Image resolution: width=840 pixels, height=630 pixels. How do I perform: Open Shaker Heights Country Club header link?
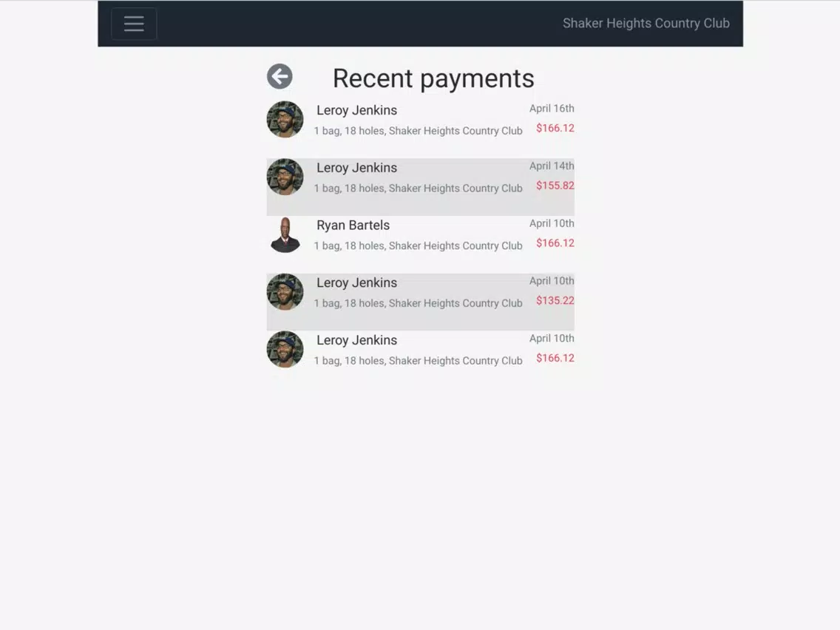pos(646,23)
